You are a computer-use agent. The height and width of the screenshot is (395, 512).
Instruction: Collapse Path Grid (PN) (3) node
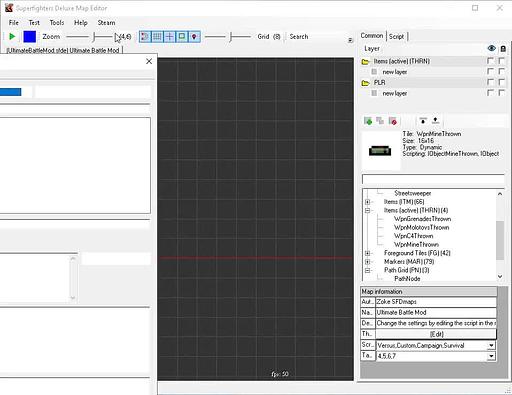[367, 270]
